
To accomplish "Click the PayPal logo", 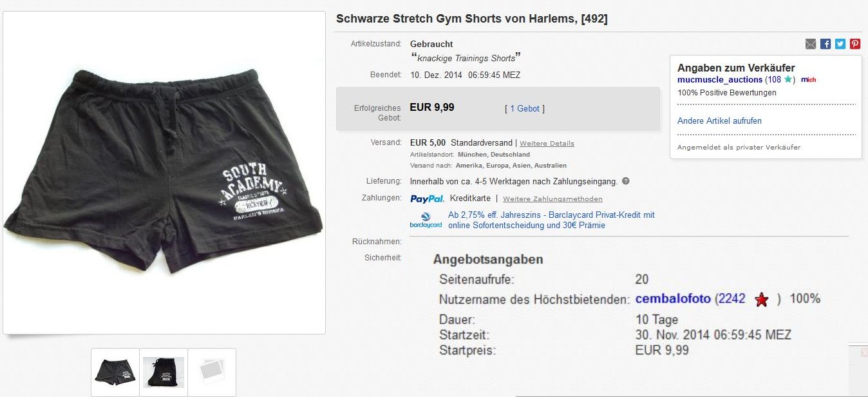I will [x=428, y=198].
